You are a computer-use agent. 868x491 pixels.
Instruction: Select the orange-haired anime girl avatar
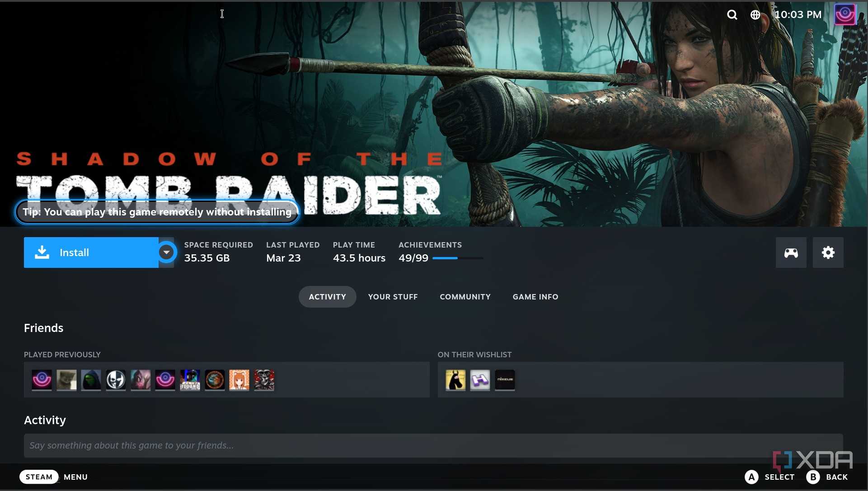(x=239, y=380)
